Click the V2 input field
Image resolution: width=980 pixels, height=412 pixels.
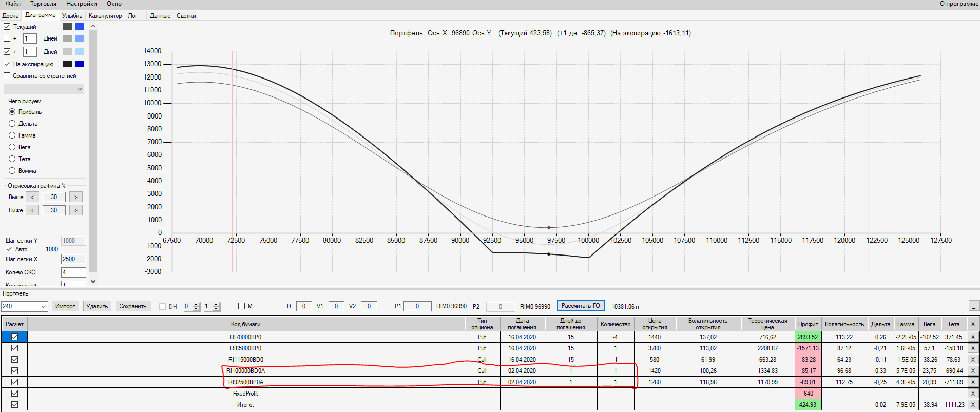(x=369, y=306)
